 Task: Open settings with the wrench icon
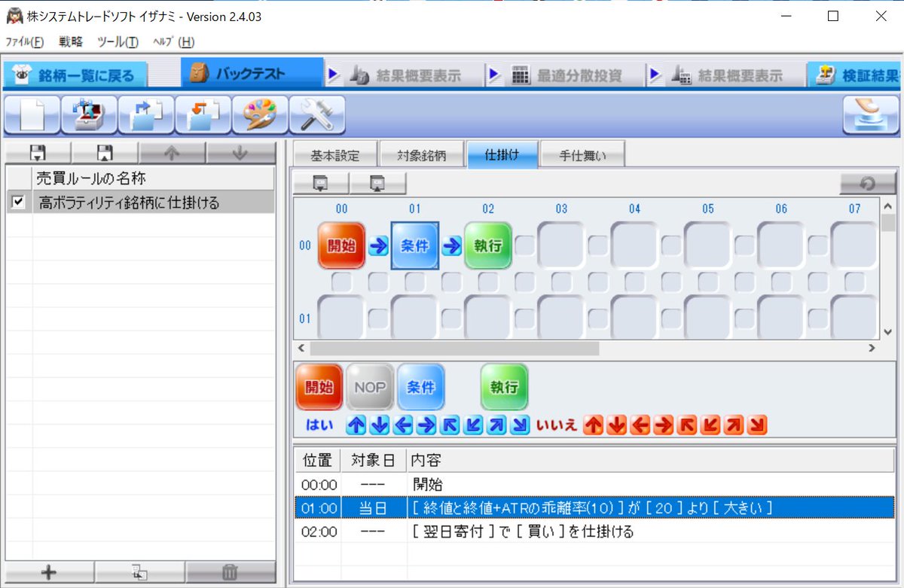pos(316,114)
